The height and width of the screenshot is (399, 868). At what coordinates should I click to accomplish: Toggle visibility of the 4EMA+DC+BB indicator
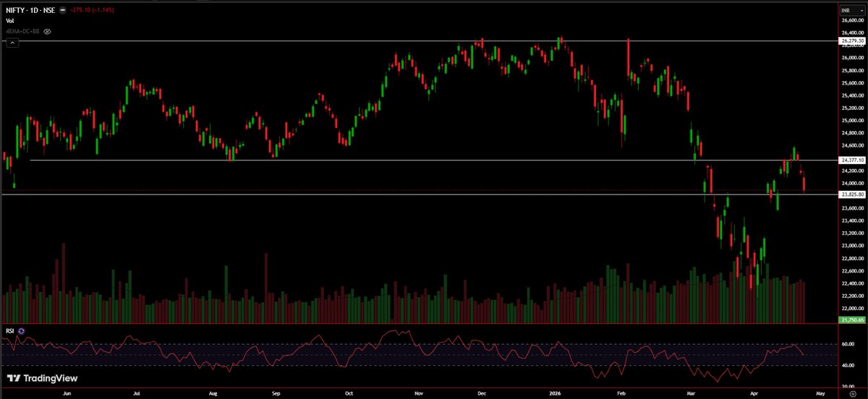pos(47,32)
